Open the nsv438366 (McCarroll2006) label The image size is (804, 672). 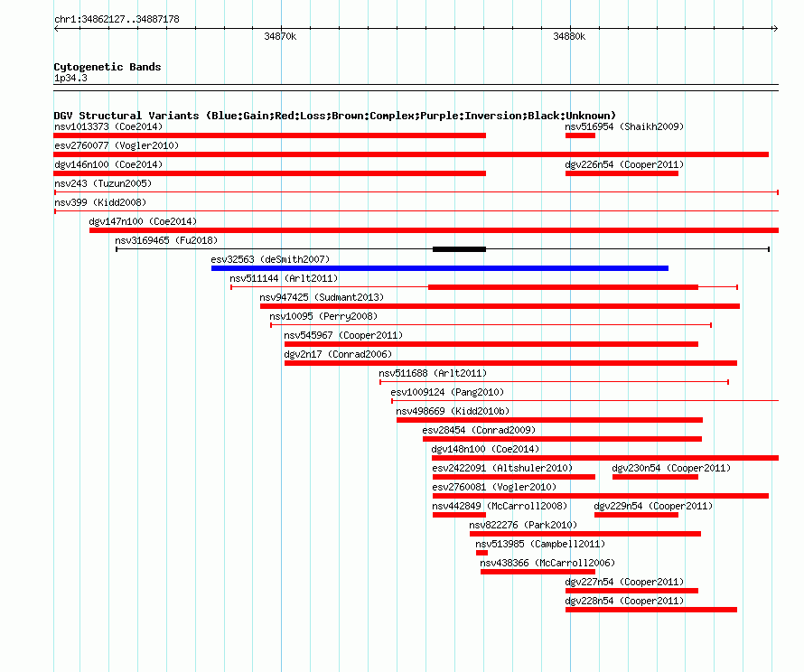click(547, 563)
